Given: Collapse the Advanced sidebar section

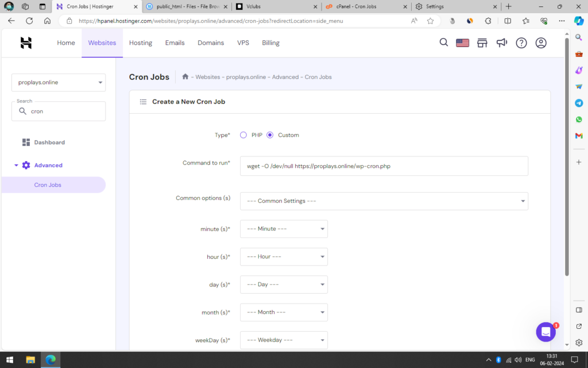Looking at the screenshot, I should pyautogui.click(x=16, y=166).
